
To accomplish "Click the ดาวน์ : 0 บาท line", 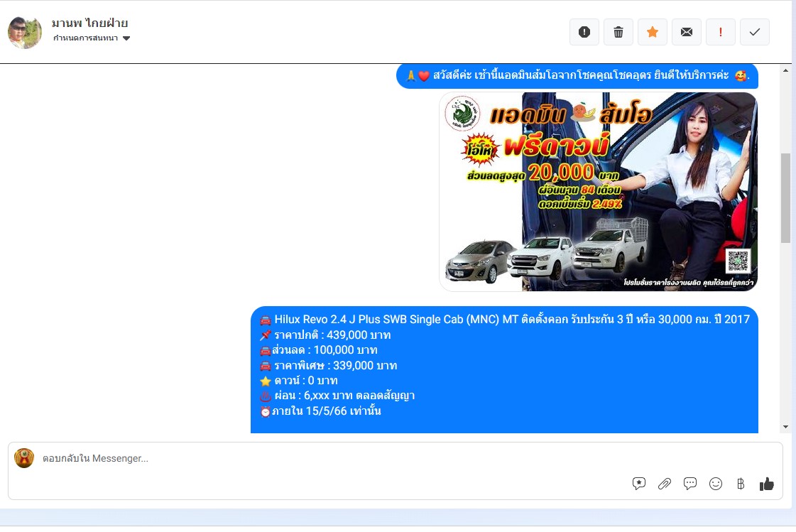I will pyautogui.click(x=298, y=380).
